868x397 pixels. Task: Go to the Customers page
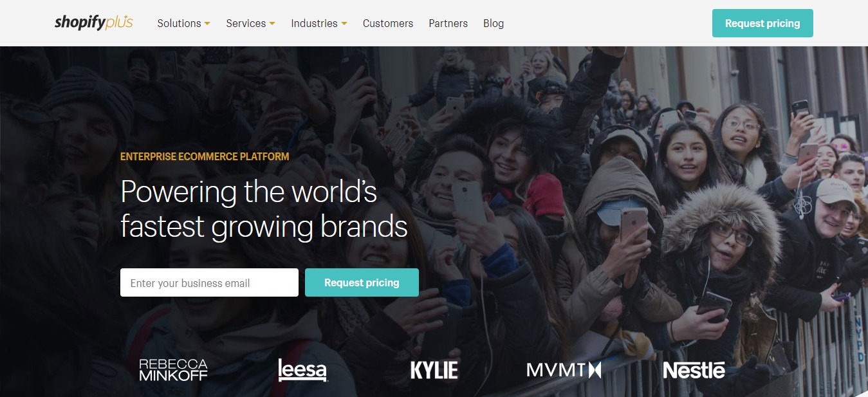click(x=388, y=23)
